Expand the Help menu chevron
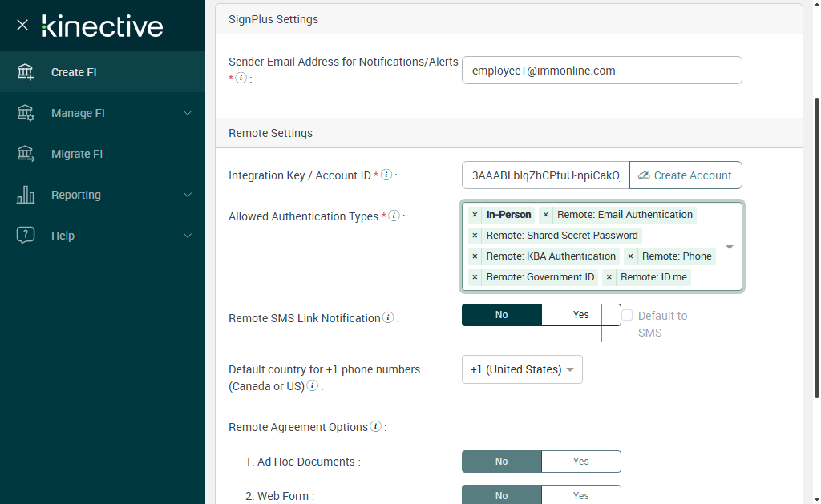Screen dimensions: 821x504 pyautogui.click(x=188, y=236)
